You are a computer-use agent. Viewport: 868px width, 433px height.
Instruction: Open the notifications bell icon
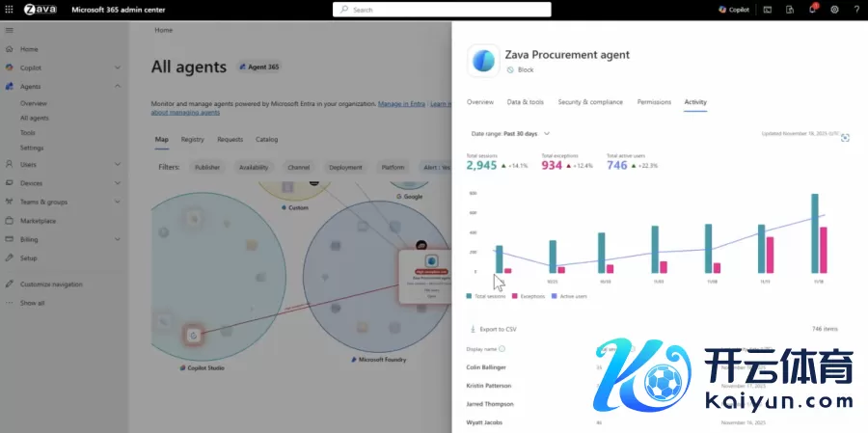(x=812, y=10)
